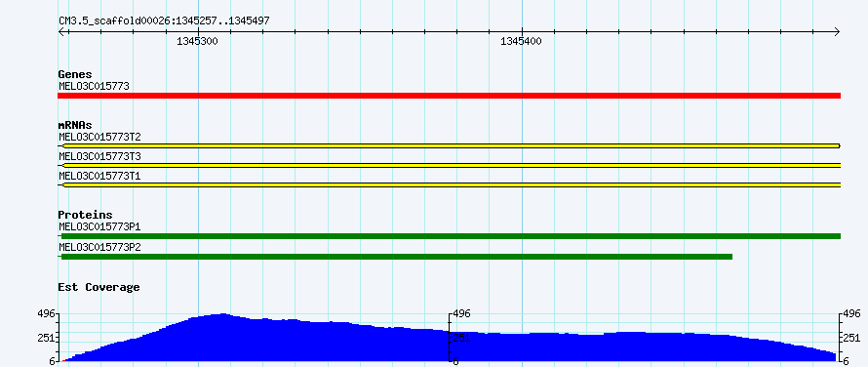Click the 1345400 ruler tick label
The width and height of the screenshot is (868, 367).
coord(521,42)
